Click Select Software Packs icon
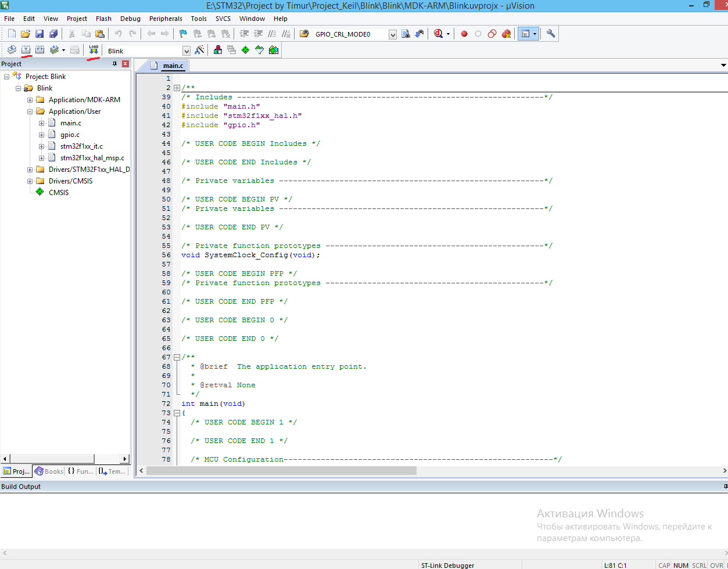This screenshot has height=569, width=728. click(x=259, y=50)
